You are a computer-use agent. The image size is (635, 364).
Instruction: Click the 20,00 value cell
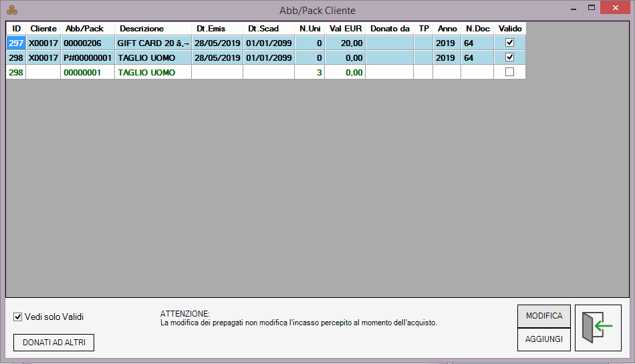click(x=346, y=43)
